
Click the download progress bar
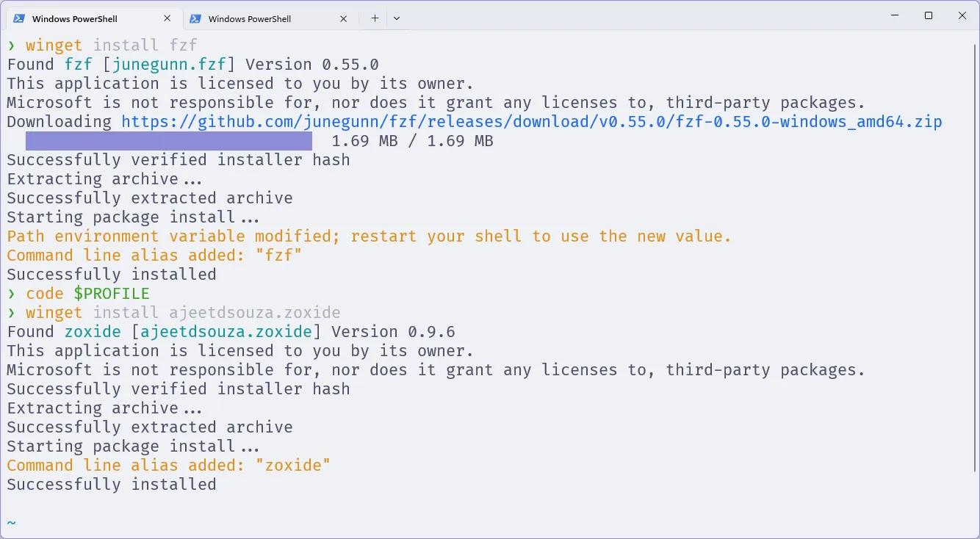point(169,141)
